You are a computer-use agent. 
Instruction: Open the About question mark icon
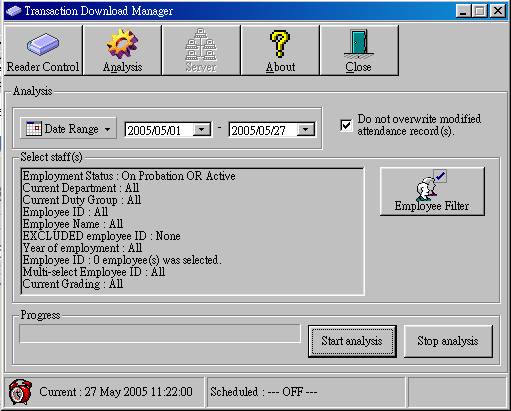tap(280, 44)
